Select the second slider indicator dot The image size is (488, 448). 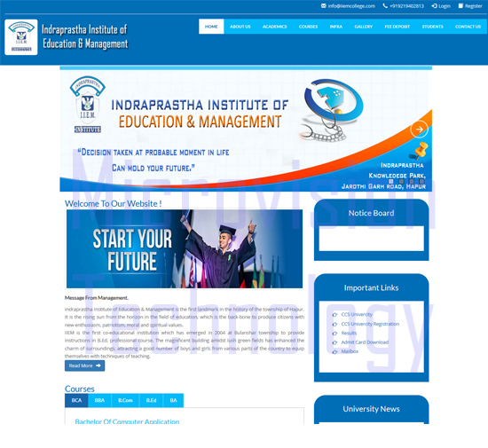coord(401,181)
